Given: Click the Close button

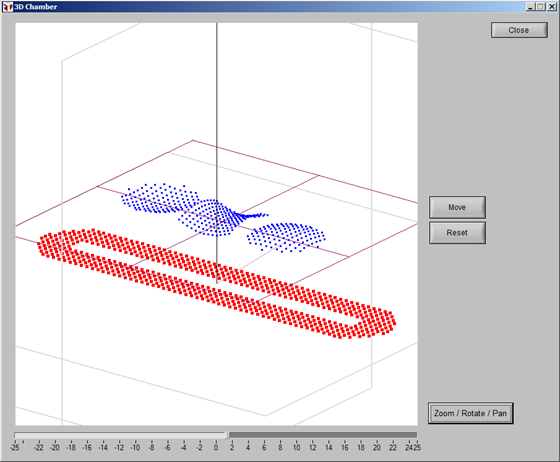Looking at the screenshot, I should pyautogui.click(x=519, y=30).
